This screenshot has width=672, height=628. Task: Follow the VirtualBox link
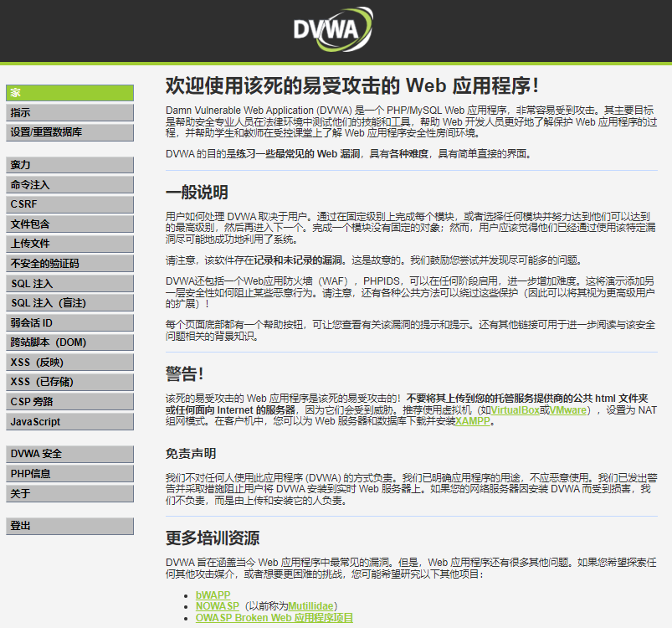pyautogui.click(x=515, y=410)
